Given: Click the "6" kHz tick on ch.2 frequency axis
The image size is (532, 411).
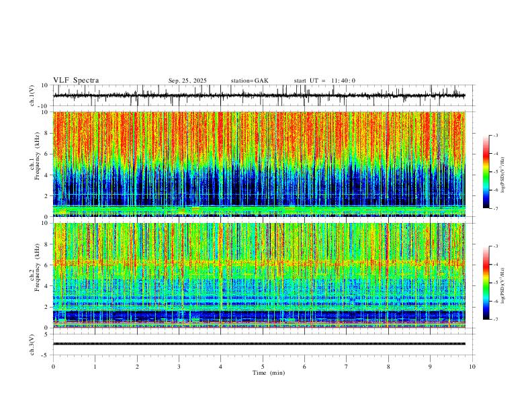Looking at the screenshot, I should pos(47,265).
